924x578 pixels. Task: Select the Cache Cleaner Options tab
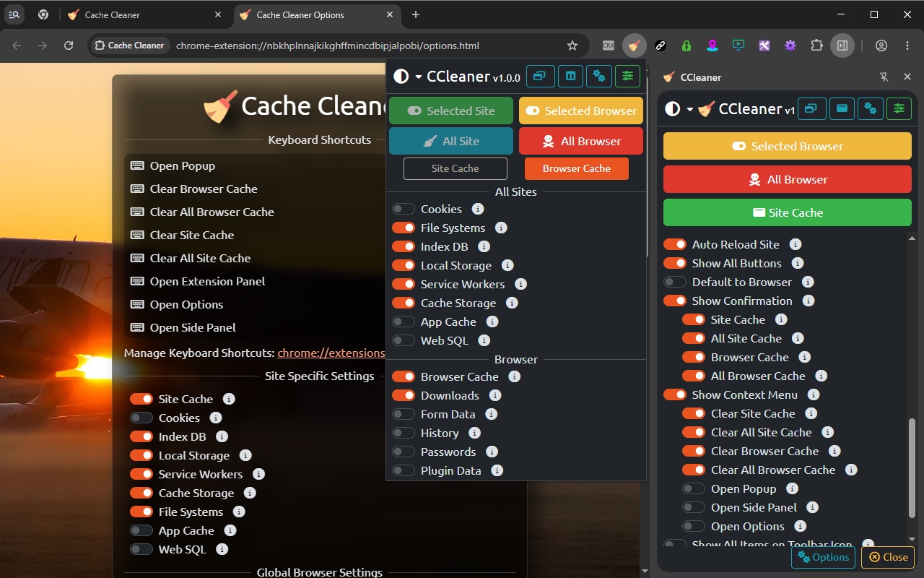(317, 14)
